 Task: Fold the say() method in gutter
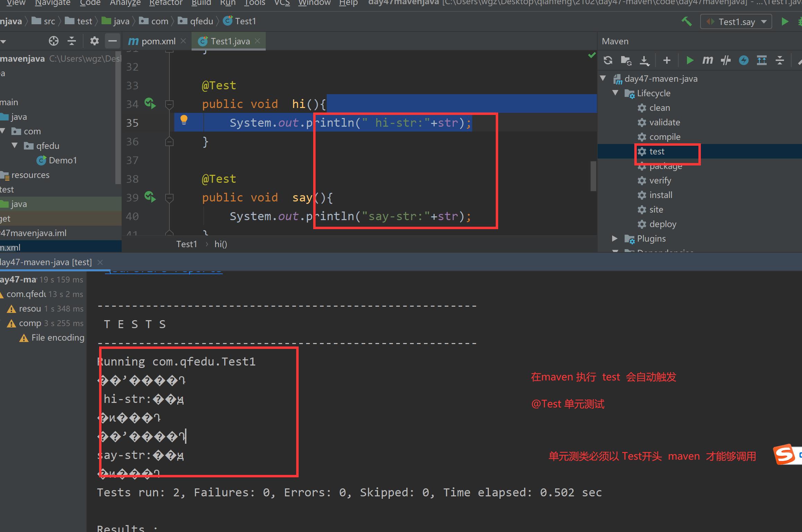pos(169,198)
